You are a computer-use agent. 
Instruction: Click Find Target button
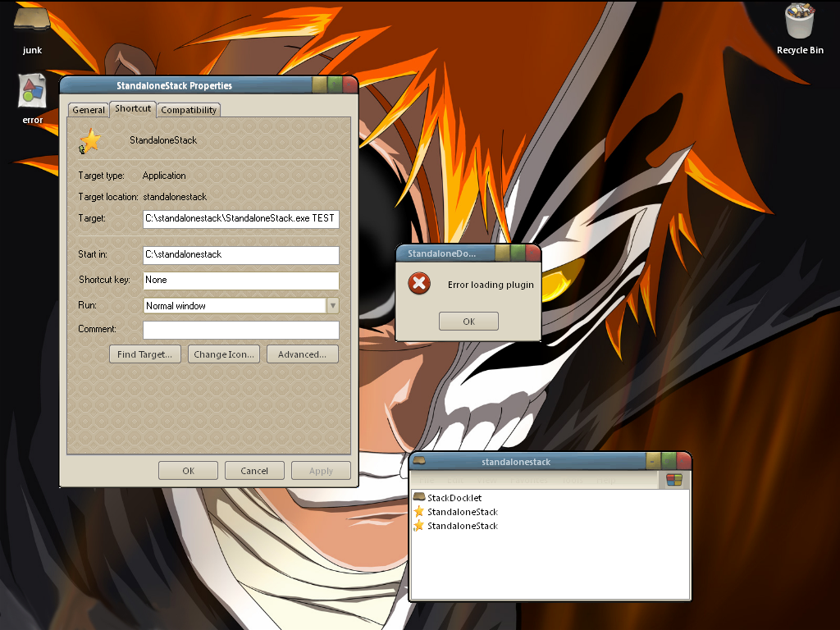[x=144, y=354]
